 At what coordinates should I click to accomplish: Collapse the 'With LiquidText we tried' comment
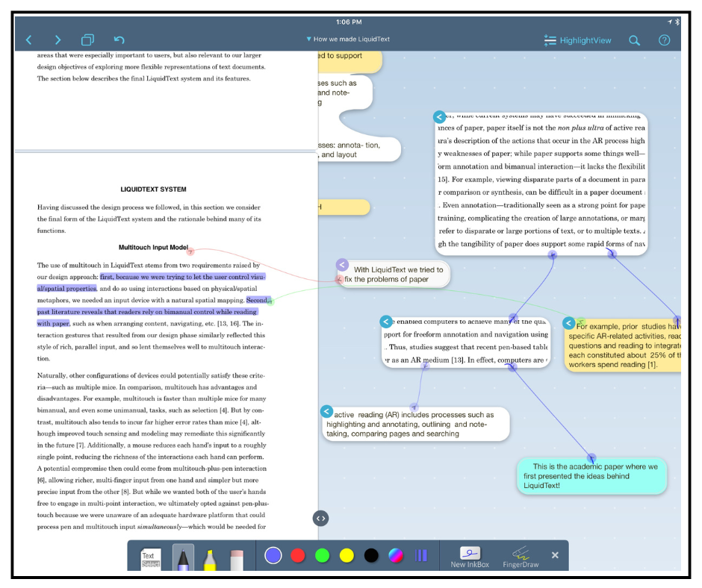[x=343, y=264]
